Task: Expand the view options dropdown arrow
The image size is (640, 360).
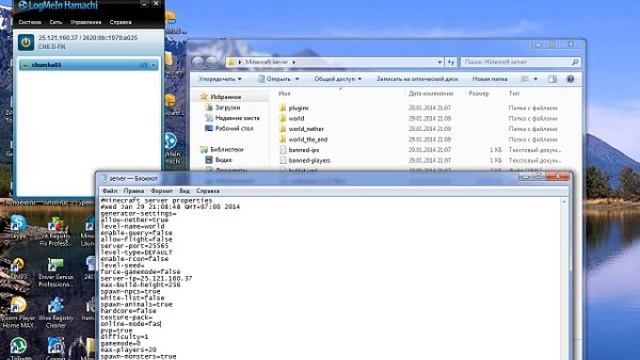Action: (x=536, y=79)
